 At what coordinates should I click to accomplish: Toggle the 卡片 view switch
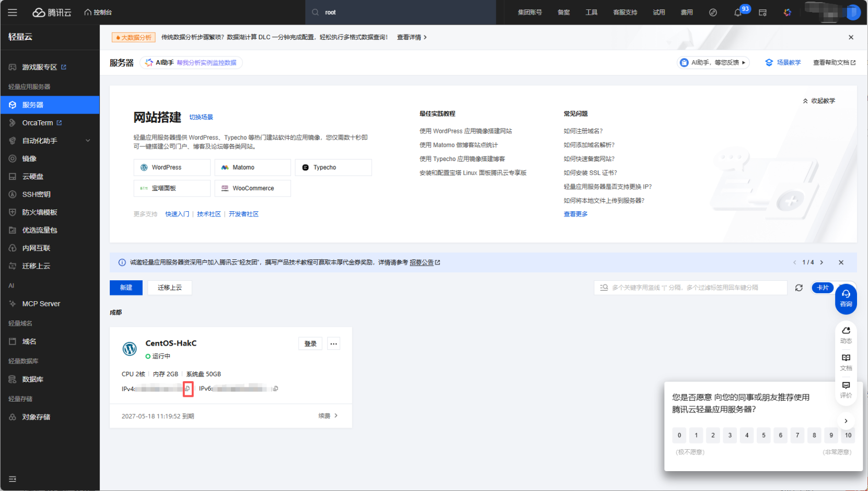[823, 288]
